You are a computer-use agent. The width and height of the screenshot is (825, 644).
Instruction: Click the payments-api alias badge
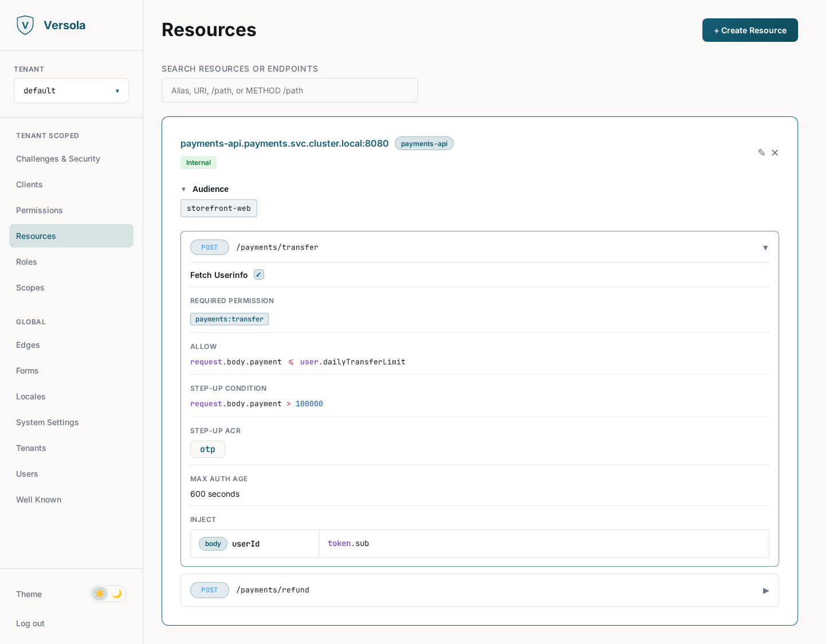[x=424, y=143]
